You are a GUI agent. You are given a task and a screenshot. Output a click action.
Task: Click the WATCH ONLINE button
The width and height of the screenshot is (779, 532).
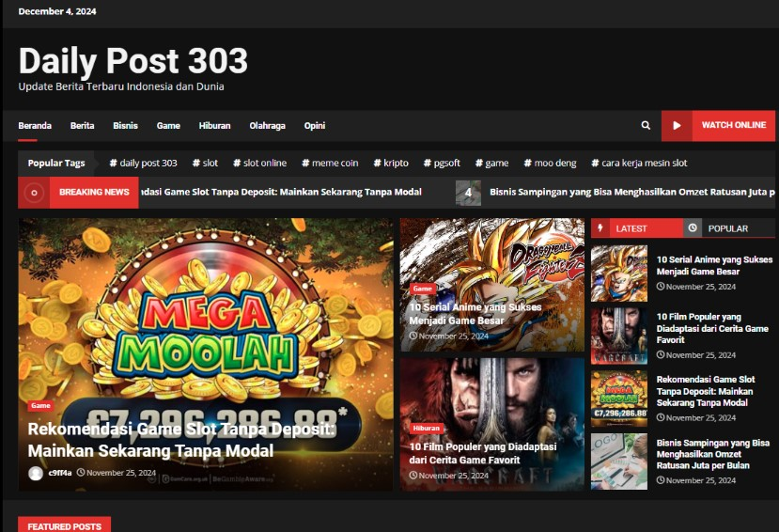pos(718,126)
